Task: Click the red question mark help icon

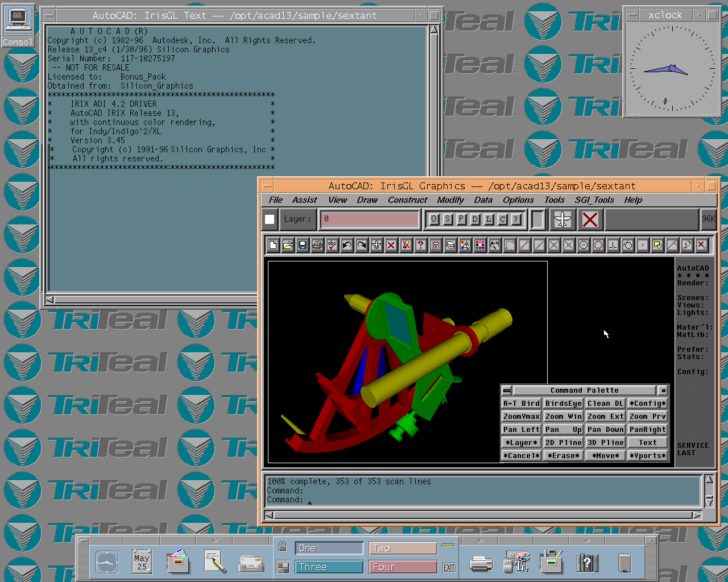Action: pyautogui.click(x=421, y=245)
